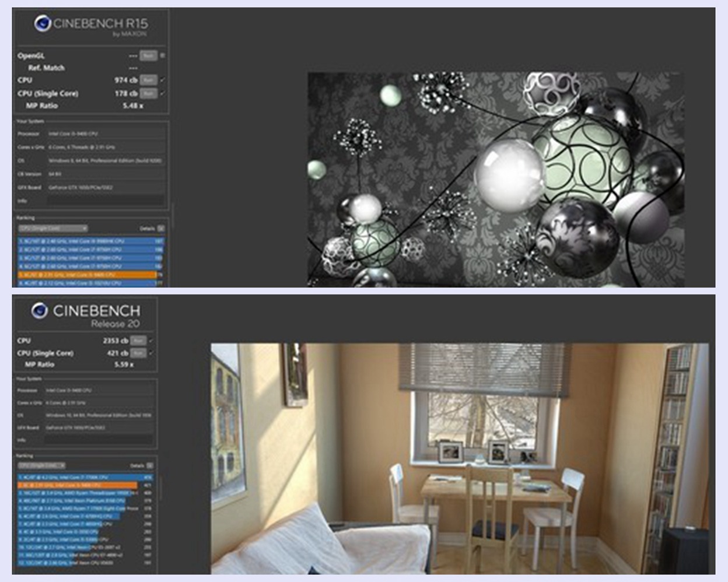Viewport: 728px width, 582px height.
Task: Select the orange Core i5-9400 row in R15 ranking
Action: pos(91,275)
